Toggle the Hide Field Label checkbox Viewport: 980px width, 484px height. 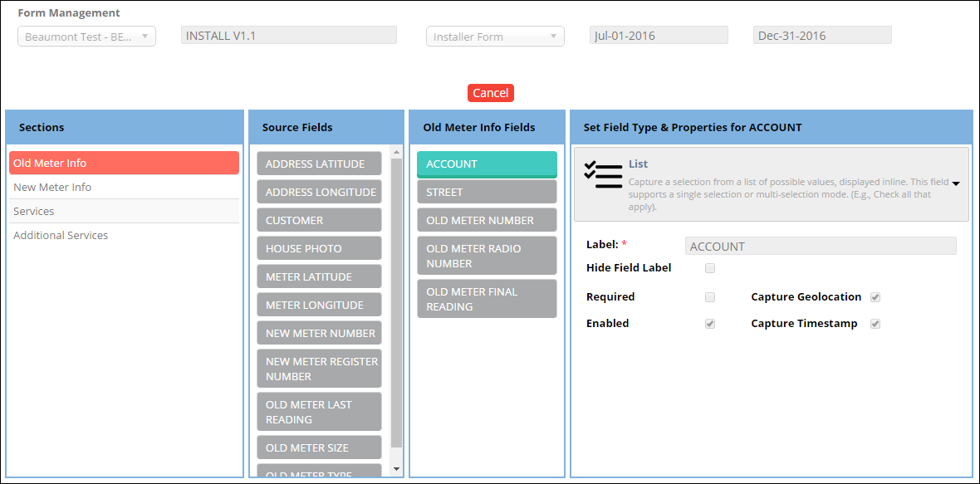click(710, 268)
